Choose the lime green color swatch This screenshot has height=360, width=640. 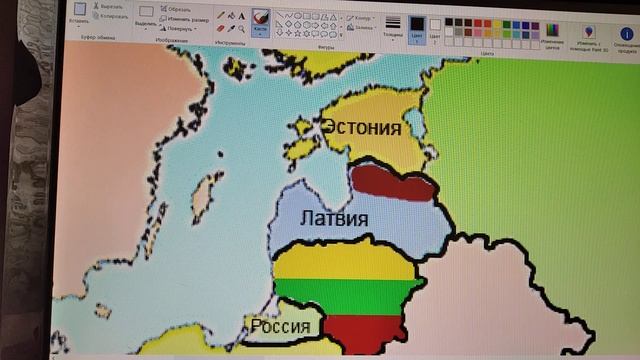507,34
